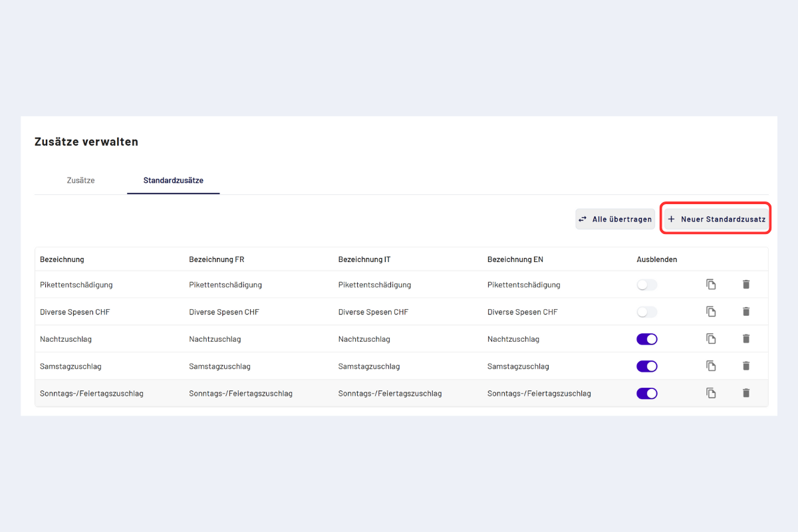Image resolution: width=798 pixels, height=532 pixels.
Task: Copy the Sonntags-/Feiertagszuschlag row
Action: point(711,393)
